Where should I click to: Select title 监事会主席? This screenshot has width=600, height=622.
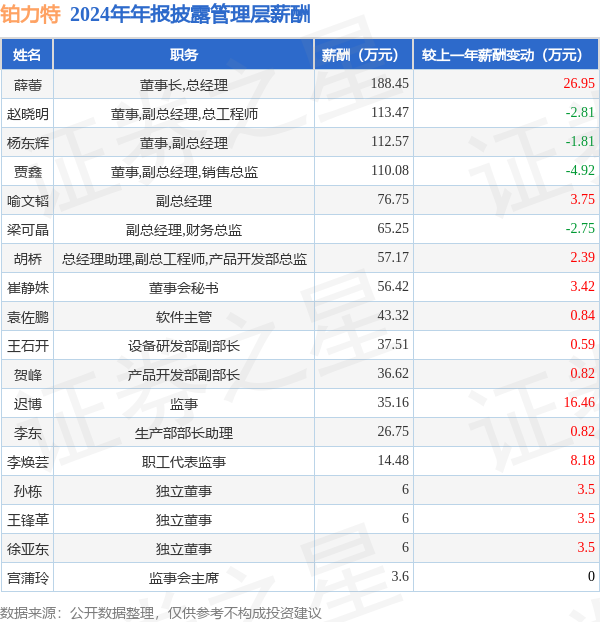[x=184, y=578]
